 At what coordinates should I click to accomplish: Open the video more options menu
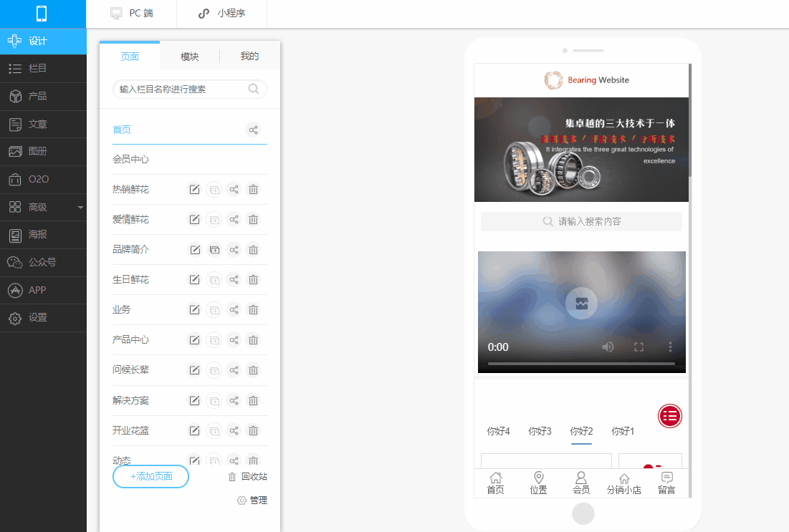click(670, 347)
